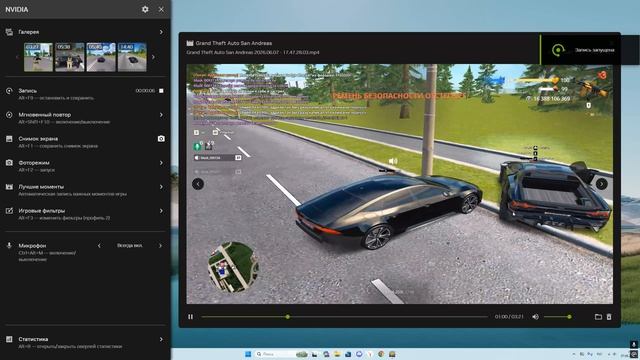Show previous gallery thumbnails arrow
The image size is (640, 360).
pos(17,57)
